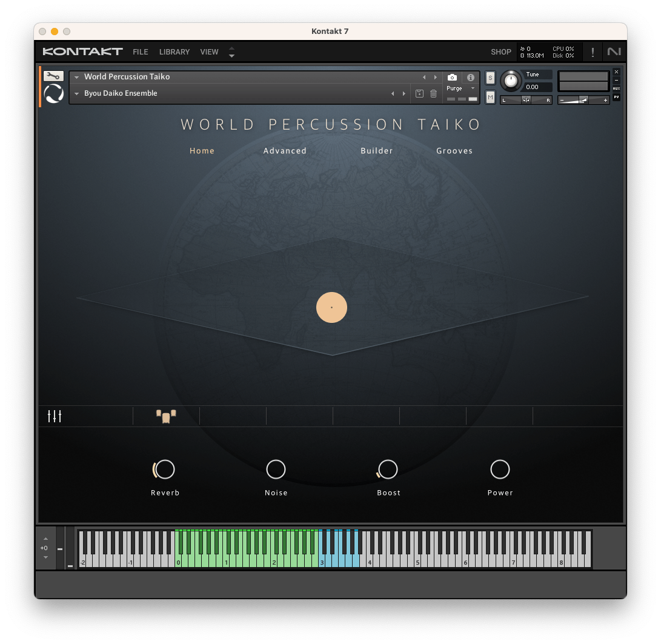Open the World Percussion Taiko instrument dropdown
This screenshot has width=661, height=644.
77,77
